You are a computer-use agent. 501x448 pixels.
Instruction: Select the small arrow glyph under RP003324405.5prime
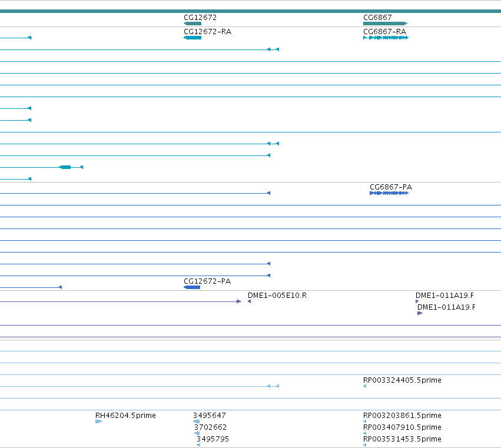[364, 386]
